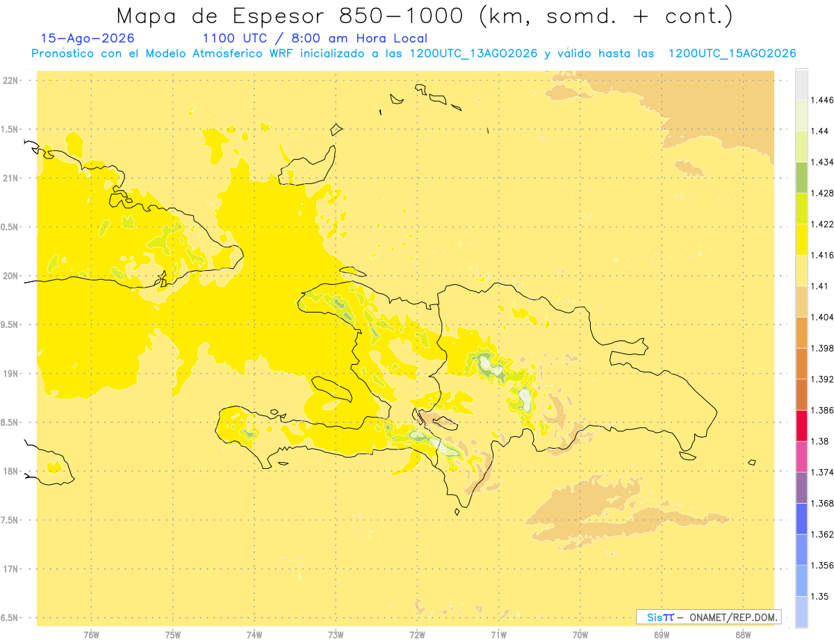Click the 'ONAMET/REP.DOM.' credit label
This screenshot has height=644, width=834.
[x=734, y=617]
